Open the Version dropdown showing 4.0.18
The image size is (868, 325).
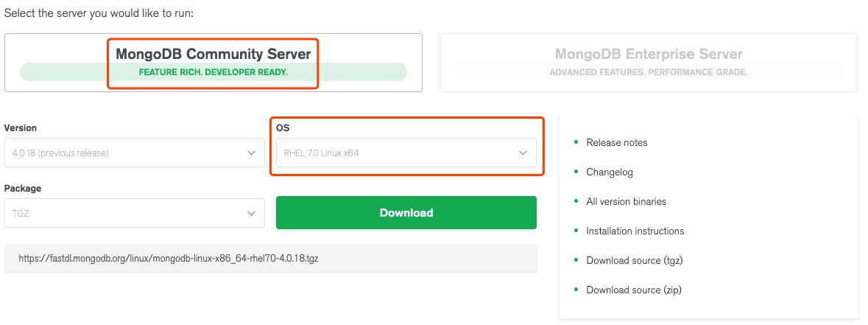coord(135,153)
